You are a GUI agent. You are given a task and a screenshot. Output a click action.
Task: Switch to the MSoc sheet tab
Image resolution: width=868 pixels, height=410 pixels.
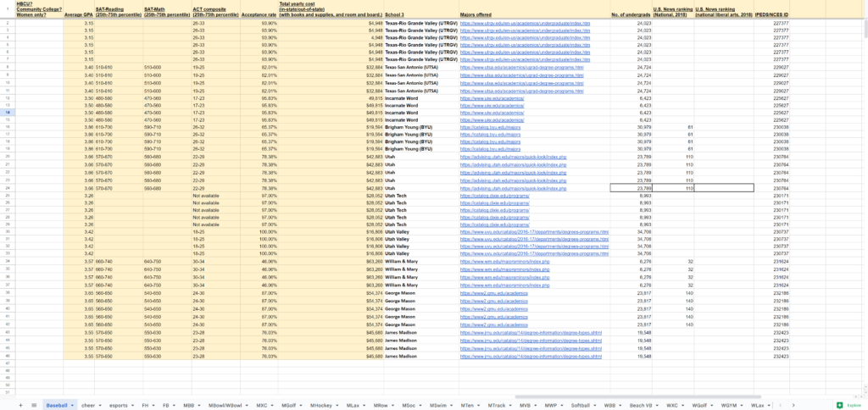pyautogui.click(x=409, y=406)
